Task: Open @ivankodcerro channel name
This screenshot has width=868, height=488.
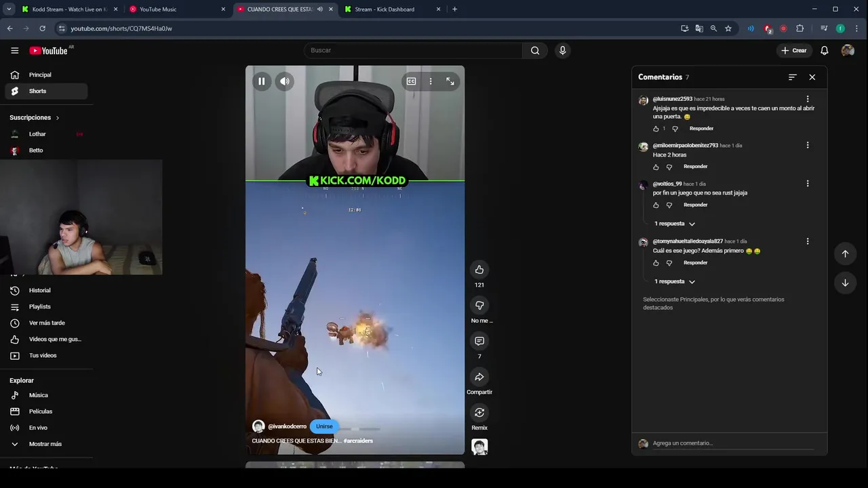Action: pyautogui.click(x=287, y=426)
